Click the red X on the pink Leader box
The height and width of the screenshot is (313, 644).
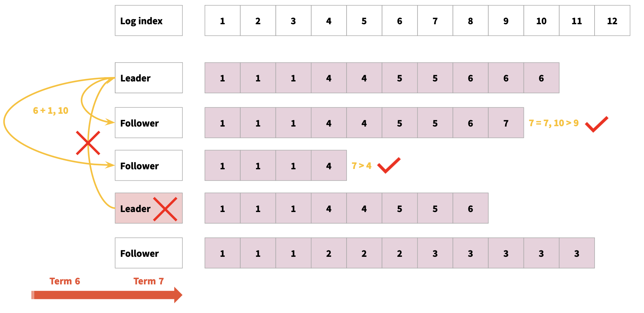point(165,209)
